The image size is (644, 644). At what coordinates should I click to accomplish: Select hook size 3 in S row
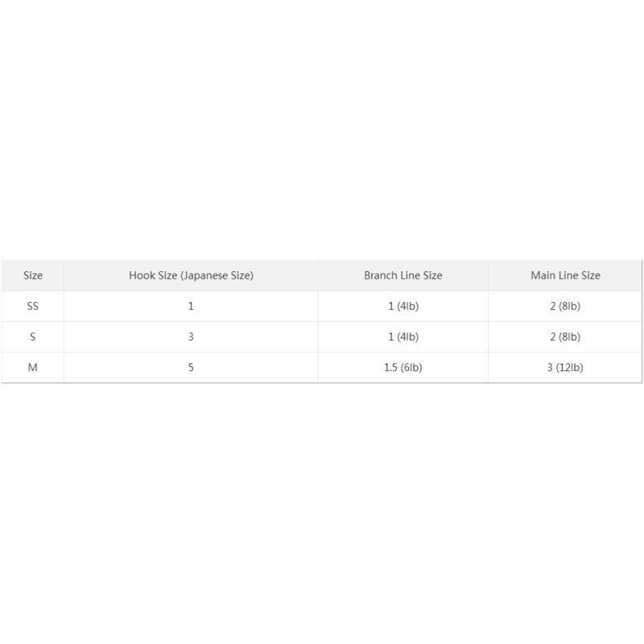[x=191, y=336]
